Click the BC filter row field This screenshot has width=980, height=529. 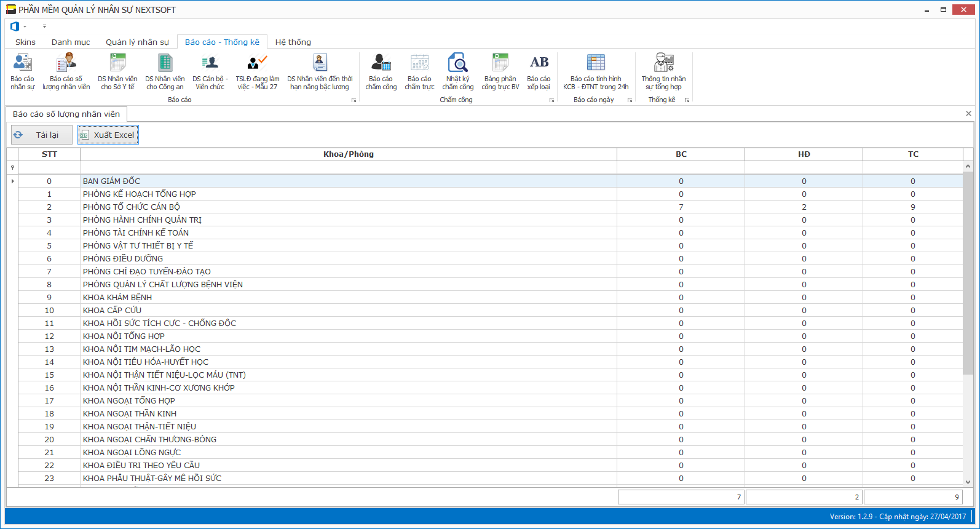click(681, 167)
